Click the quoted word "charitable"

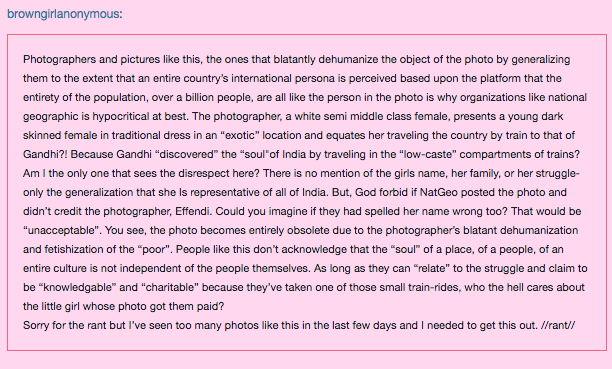coord(169,287)
